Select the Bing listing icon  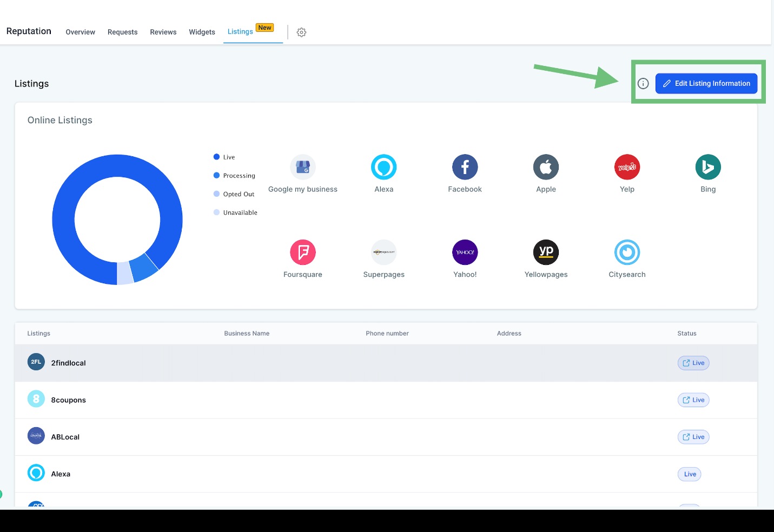708,167
